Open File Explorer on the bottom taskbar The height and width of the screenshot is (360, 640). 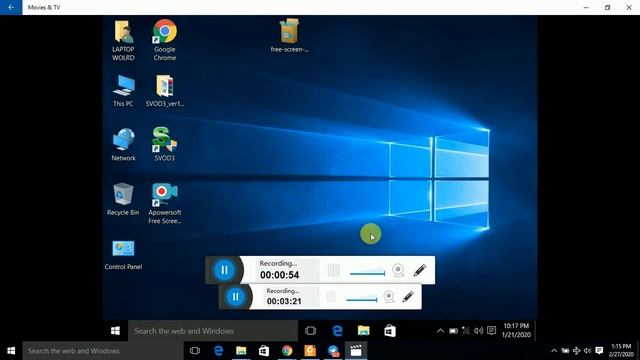(241, 351)
